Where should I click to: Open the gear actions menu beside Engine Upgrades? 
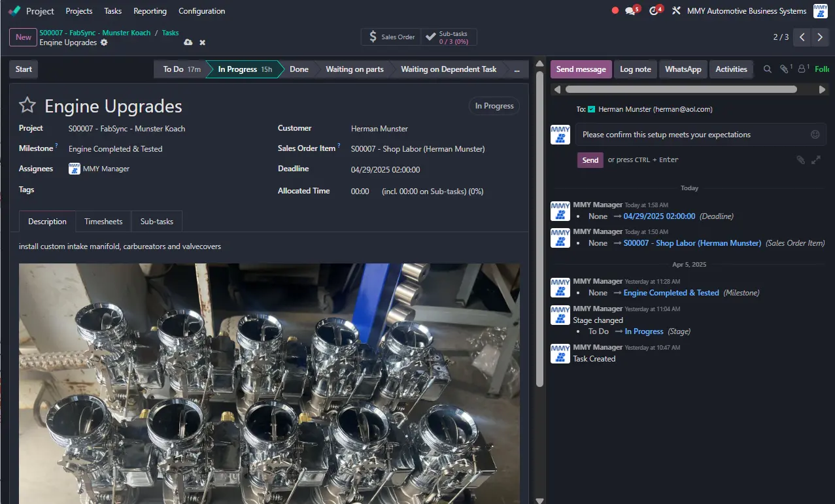(104, 42)
